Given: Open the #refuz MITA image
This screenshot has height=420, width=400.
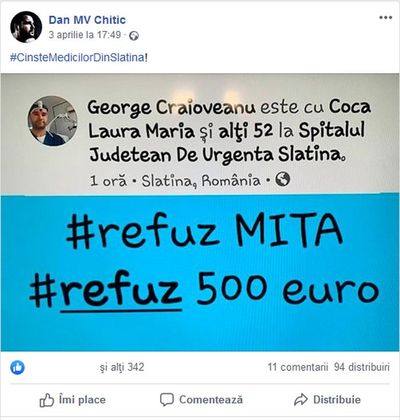Looking at the screenshot, I should point(200,212).
